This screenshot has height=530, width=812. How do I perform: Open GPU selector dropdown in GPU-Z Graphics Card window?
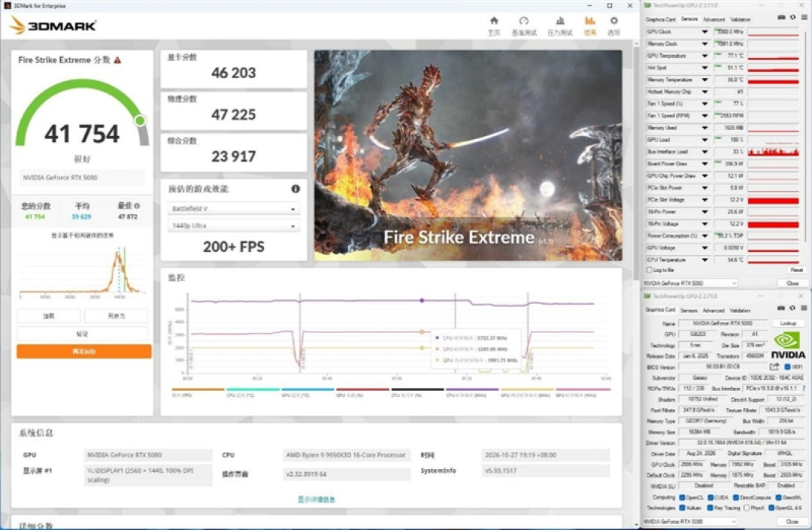click(x=689, y=521)
